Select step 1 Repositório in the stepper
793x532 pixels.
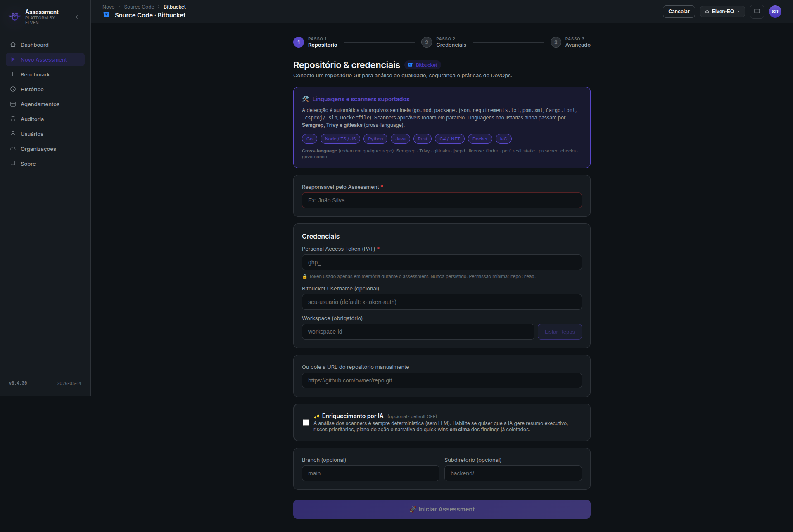[x=316, y=42]
